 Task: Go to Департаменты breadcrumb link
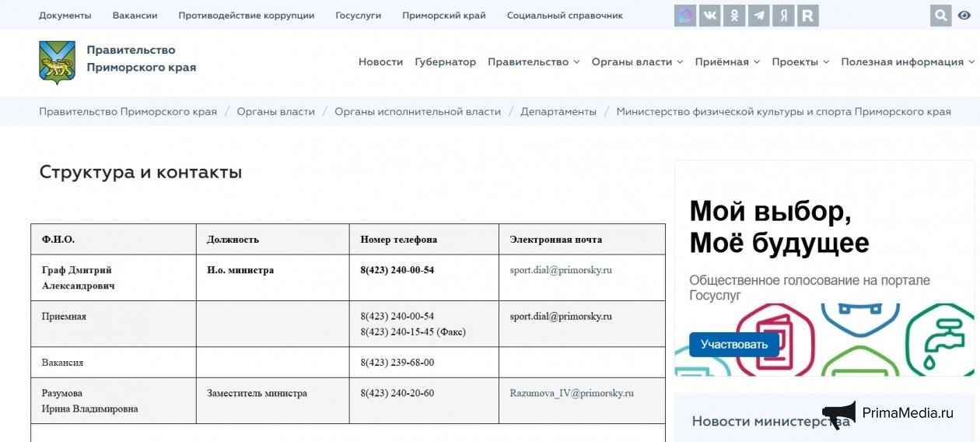[x=558, y=111]
